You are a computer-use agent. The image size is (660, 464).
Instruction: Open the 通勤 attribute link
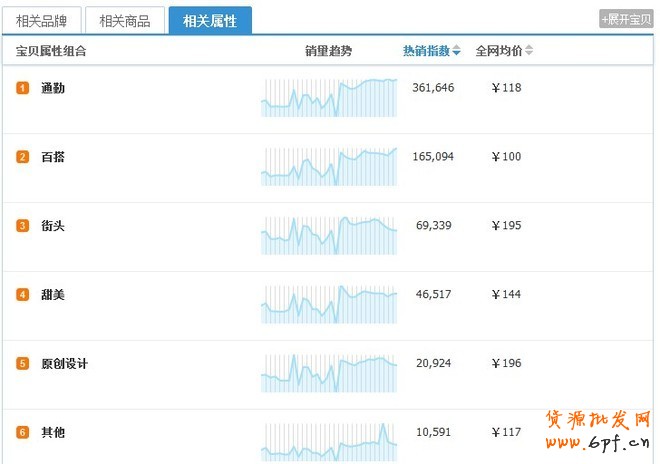53,88
